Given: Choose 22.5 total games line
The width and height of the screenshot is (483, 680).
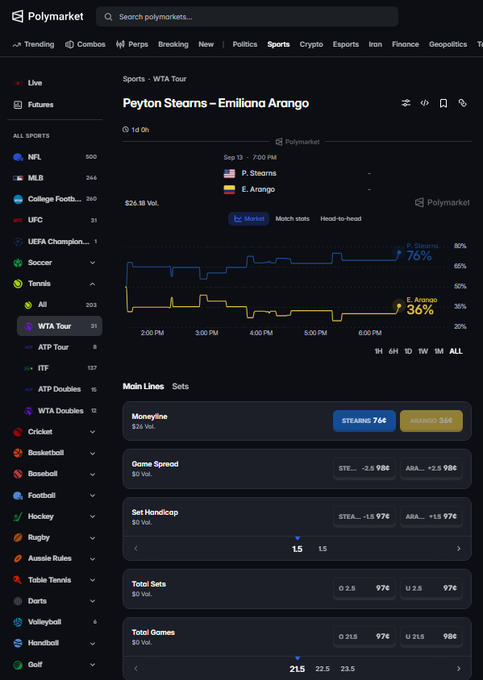Looking at the screenshot, I should pos(323,669).
